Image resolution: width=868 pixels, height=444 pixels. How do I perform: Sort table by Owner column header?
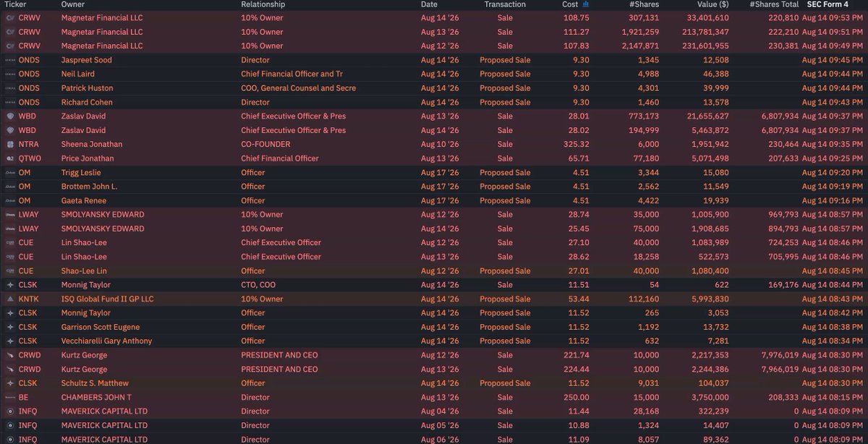(73, 4)
